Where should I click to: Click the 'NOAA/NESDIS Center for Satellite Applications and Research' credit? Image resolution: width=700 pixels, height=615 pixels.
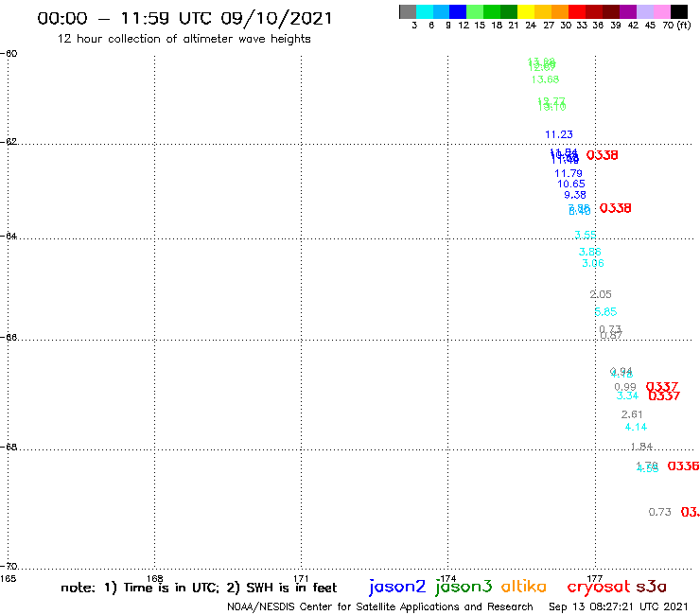380,606
